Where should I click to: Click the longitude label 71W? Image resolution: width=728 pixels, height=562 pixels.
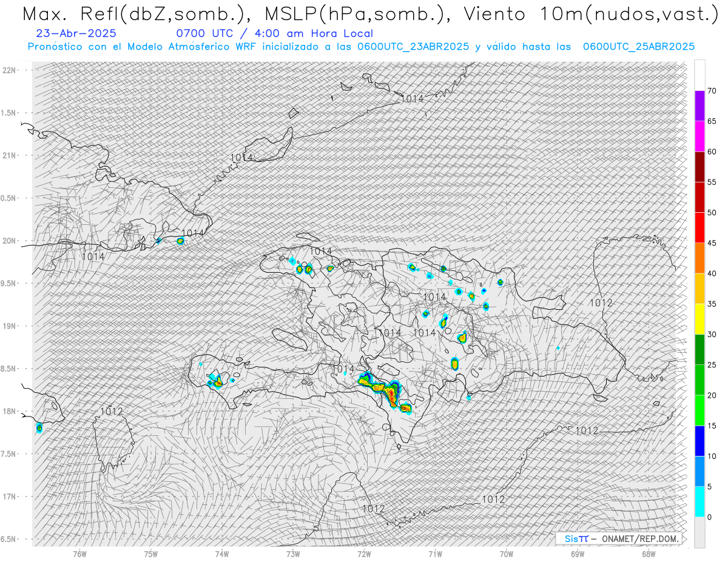click(x=435, y=554)
